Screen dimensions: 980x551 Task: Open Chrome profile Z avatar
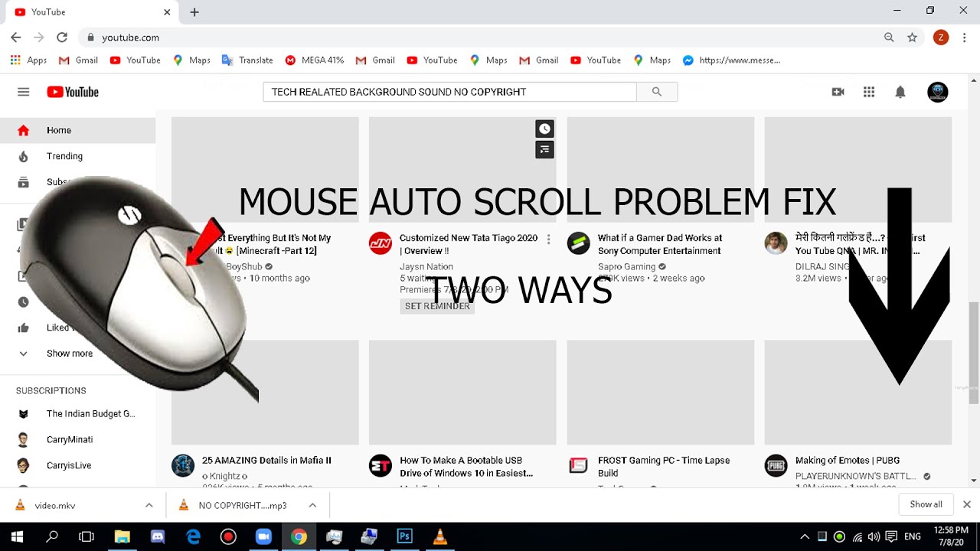pyautogui.click(x=941, y=37)
